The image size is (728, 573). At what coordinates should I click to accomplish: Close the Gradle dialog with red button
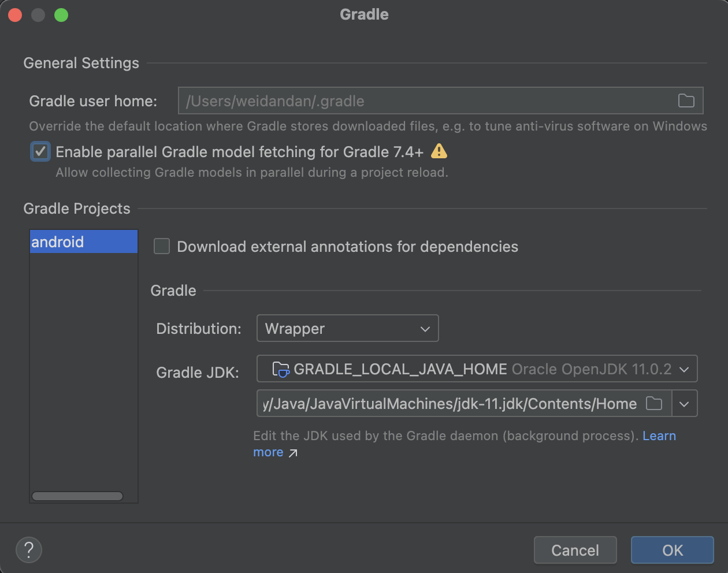[x=15, y=15]
